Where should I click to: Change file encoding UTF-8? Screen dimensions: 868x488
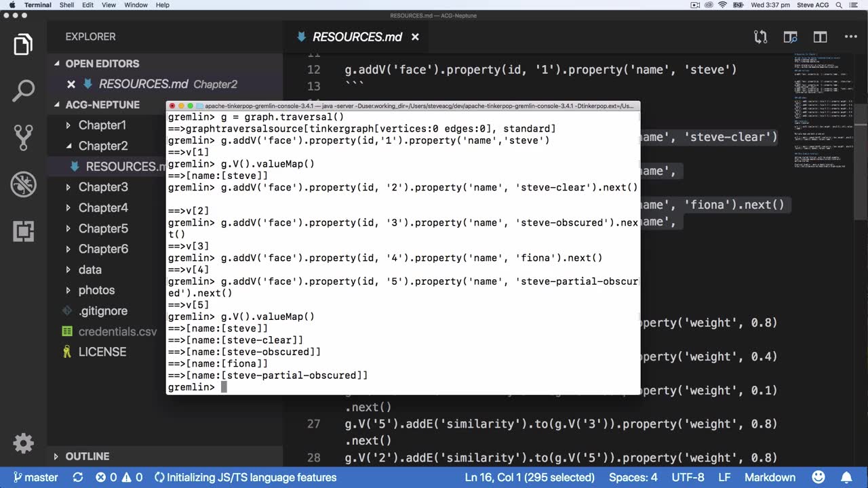[687, 477]
